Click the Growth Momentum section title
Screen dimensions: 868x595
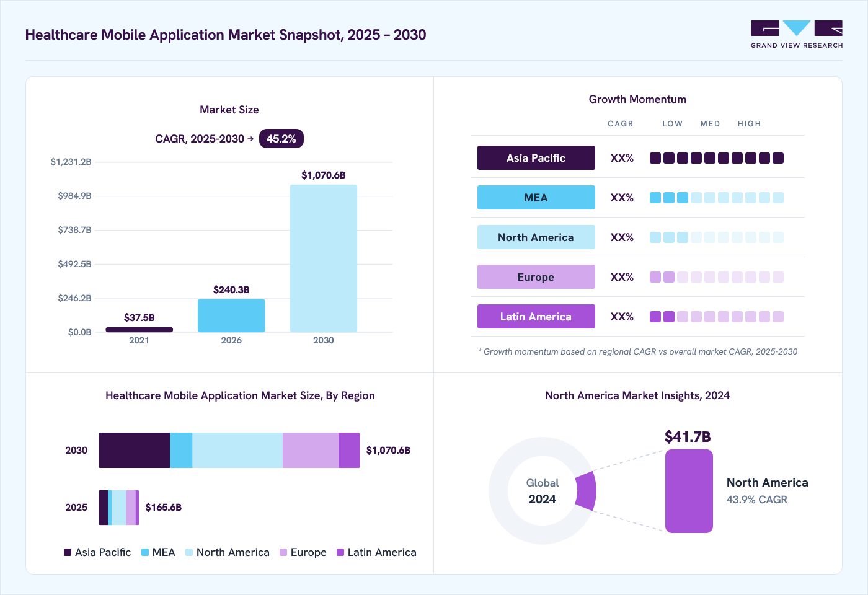tap(637, 99)
